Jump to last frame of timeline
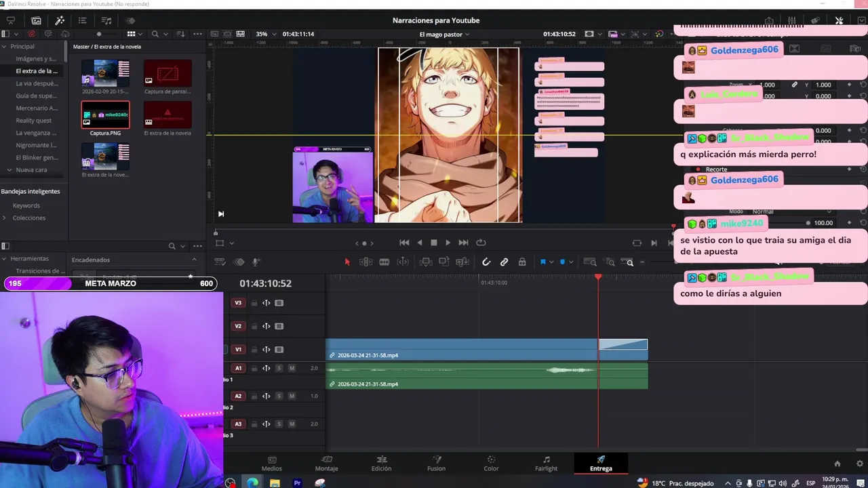The height and width of the screenshot is (488, 868). click(463, 243)
